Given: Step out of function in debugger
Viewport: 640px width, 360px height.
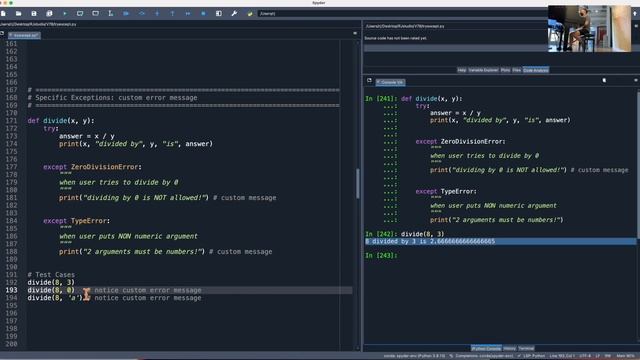Looking at the screenshot, I should click(172, 13).
